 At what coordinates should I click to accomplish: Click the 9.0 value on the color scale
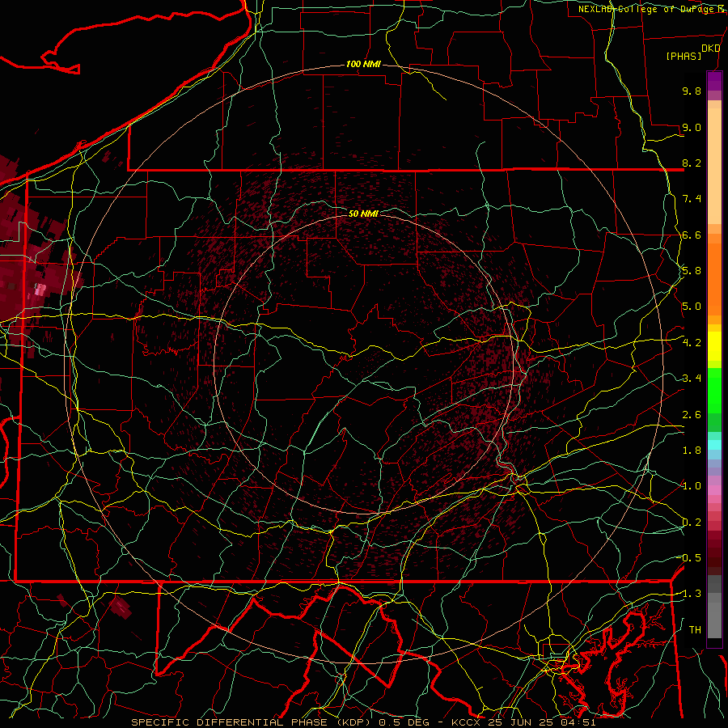692,127
